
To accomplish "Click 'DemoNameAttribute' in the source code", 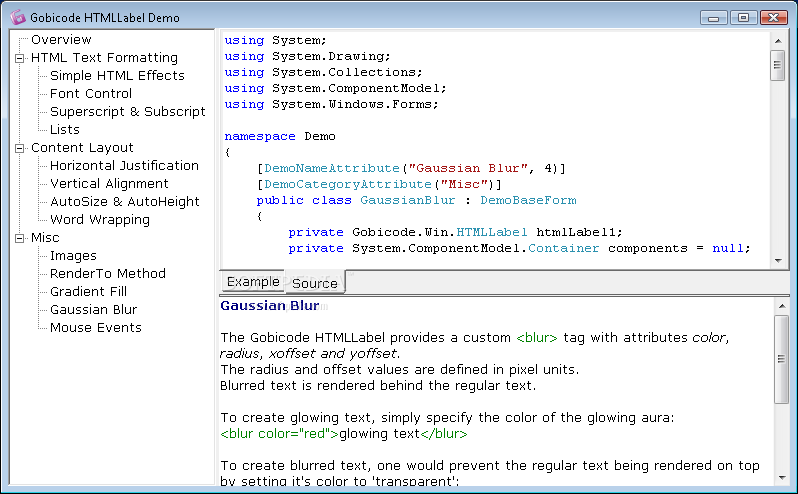I will coord(332,168).
